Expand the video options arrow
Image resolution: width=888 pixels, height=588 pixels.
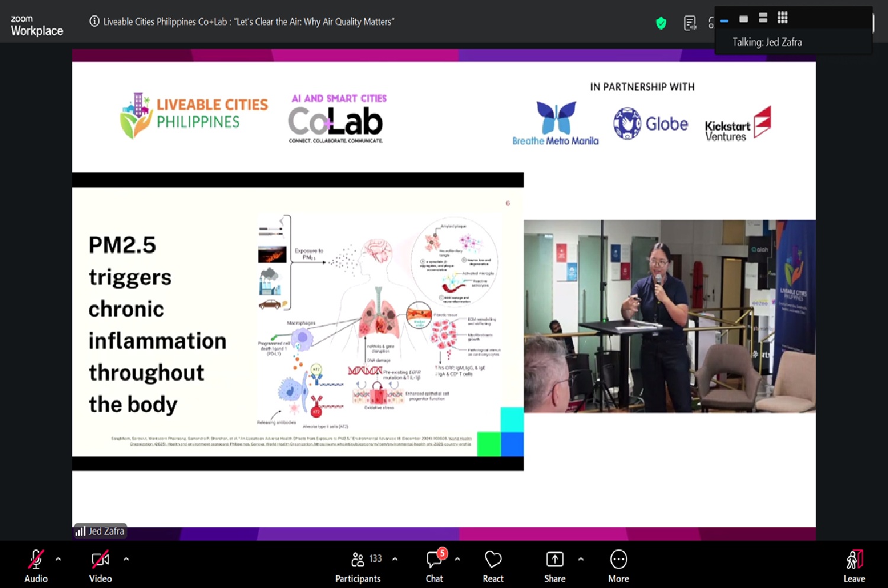[x=126, y=559]
